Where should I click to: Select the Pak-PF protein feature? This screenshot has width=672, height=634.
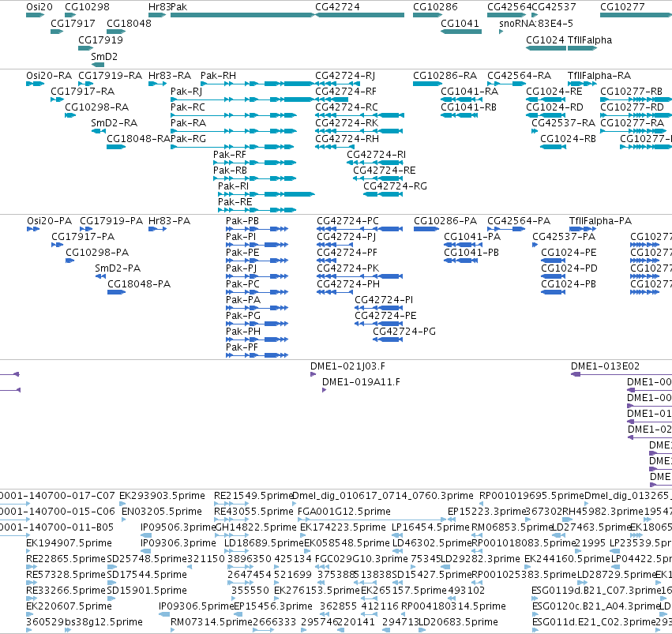(257, 355)
